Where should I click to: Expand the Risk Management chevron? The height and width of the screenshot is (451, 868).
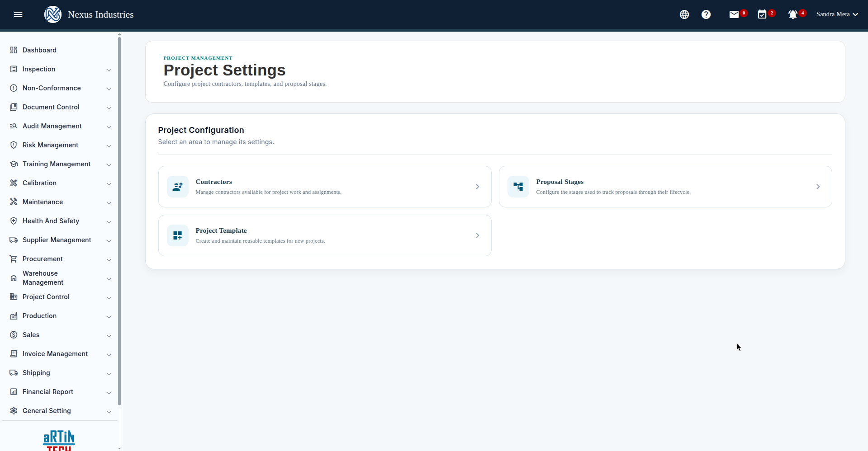pyautogui.click(x=109, y=146)
